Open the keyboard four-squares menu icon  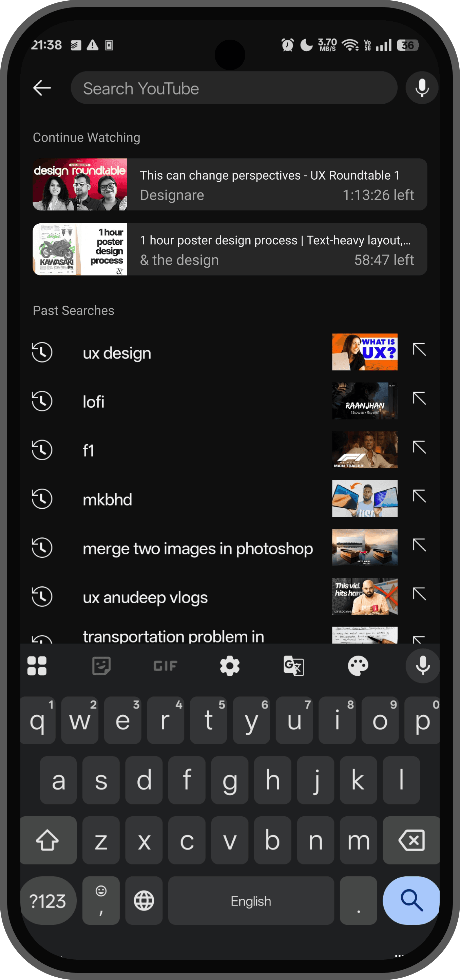pos(37,666)
